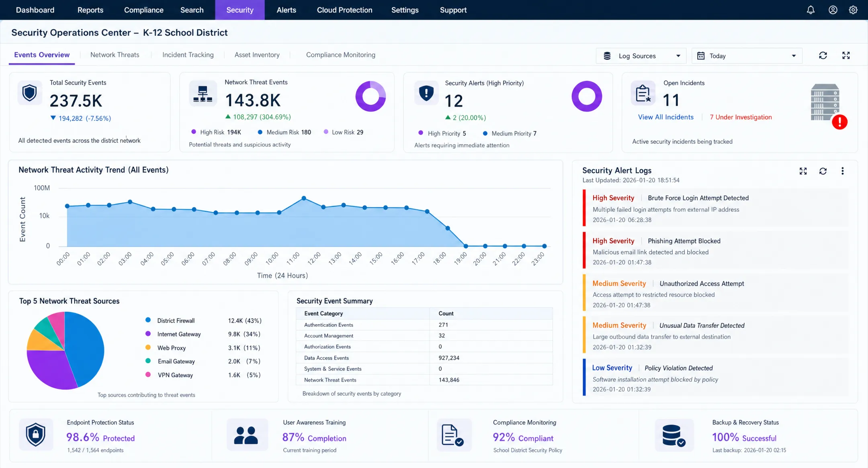868x468 pixels.
Task: Open the Compliance menu
Action: [x=143, y=10]
